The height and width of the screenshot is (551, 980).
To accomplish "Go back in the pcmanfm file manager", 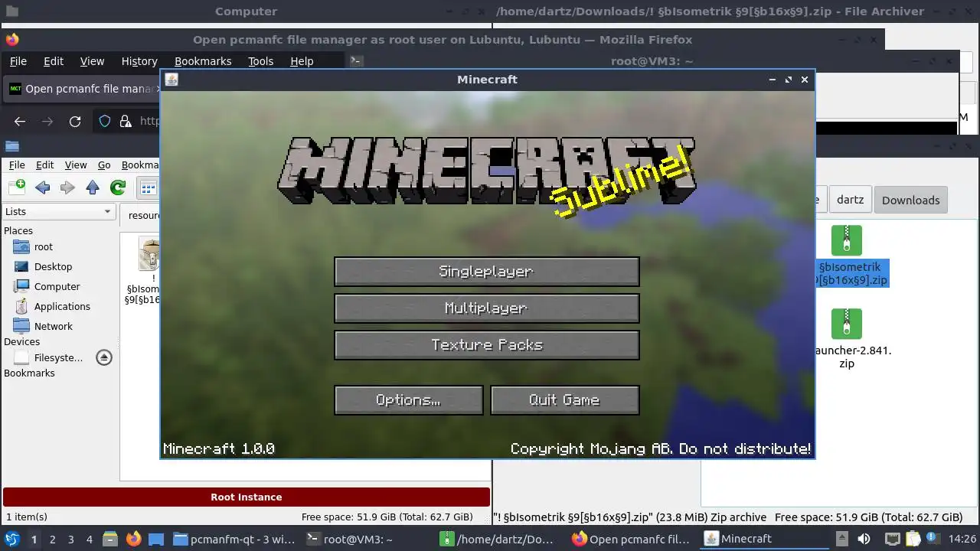I will tap(43, 187).
